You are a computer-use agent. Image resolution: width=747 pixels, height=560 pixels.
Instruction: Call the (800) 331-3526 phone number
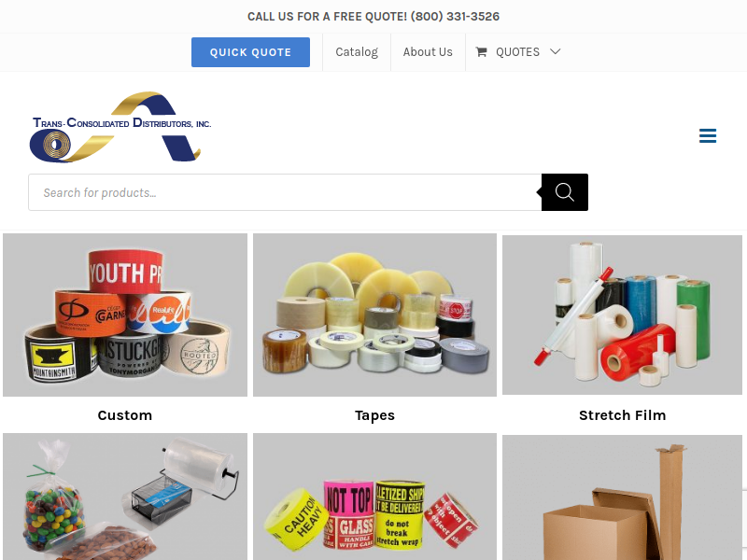click(x=455, y=17)
